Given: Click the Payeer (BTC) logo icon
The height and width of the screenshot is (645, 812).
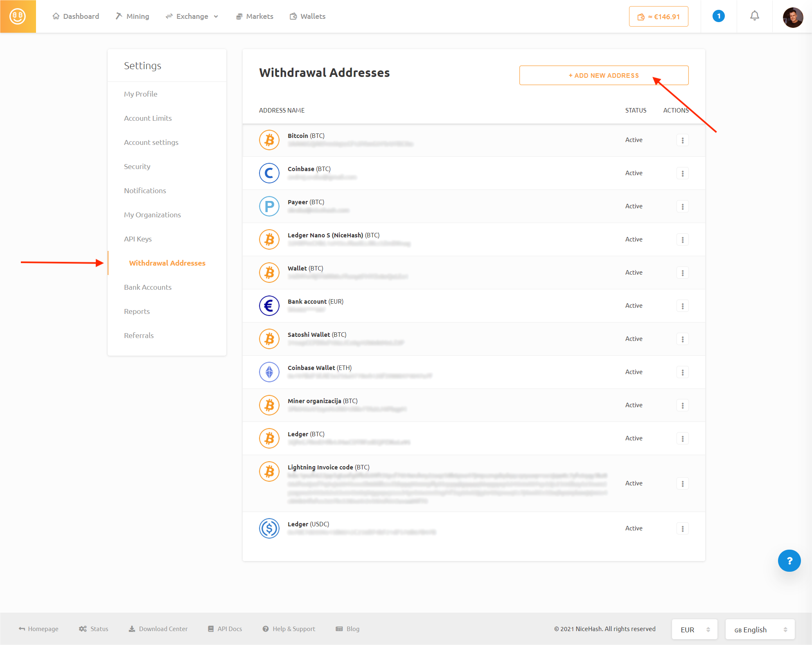Looking at the screenshot, I should pyautogui.click(x=269, y=206).
